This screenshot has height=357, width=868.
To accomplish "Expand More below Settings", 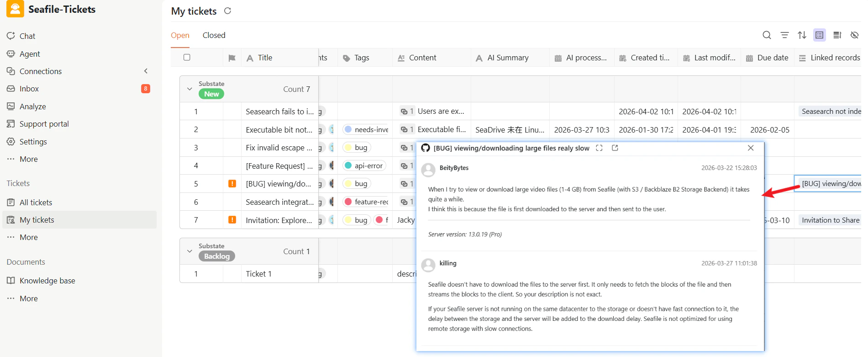I will [28, 159].
